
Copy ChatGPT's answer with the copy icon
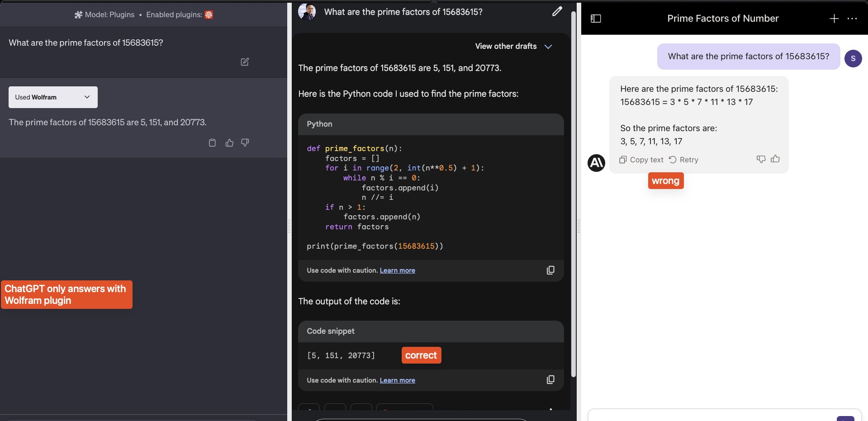(x=213, y=142)
